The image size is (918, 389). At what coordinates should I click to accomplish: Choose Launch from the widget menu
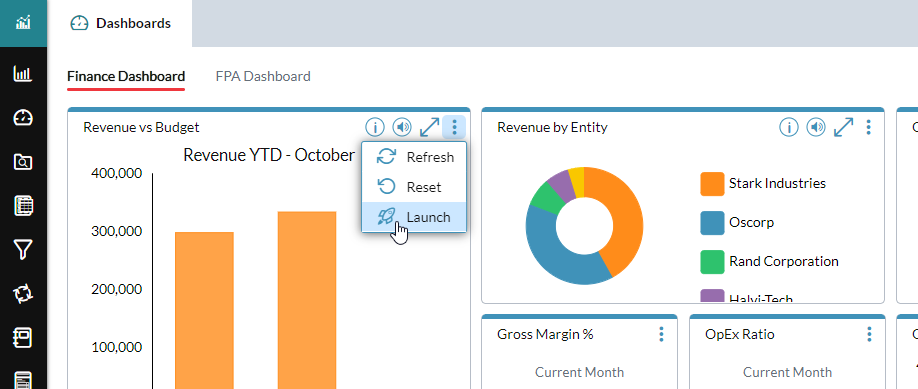click(415, 217)
